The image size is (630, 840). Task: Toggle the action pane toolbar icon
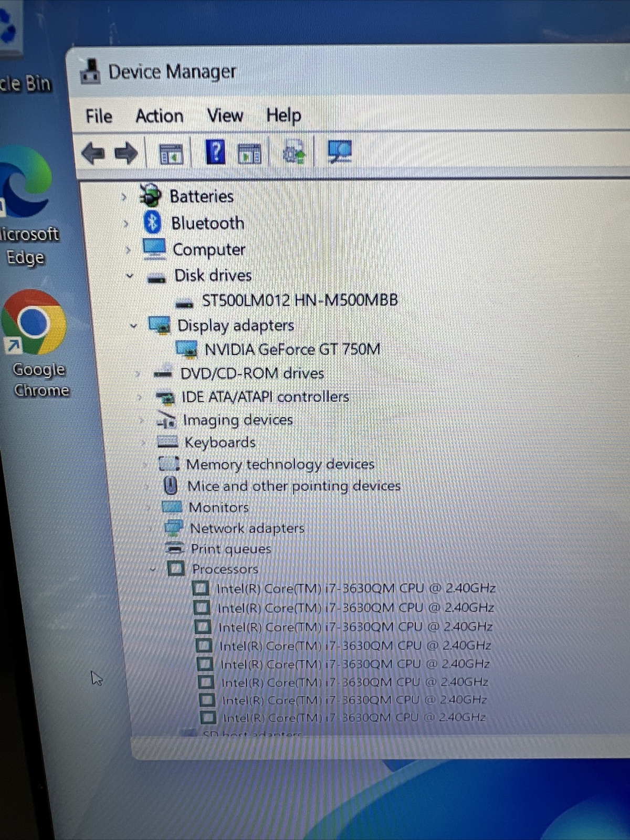[x=249, y=154]
